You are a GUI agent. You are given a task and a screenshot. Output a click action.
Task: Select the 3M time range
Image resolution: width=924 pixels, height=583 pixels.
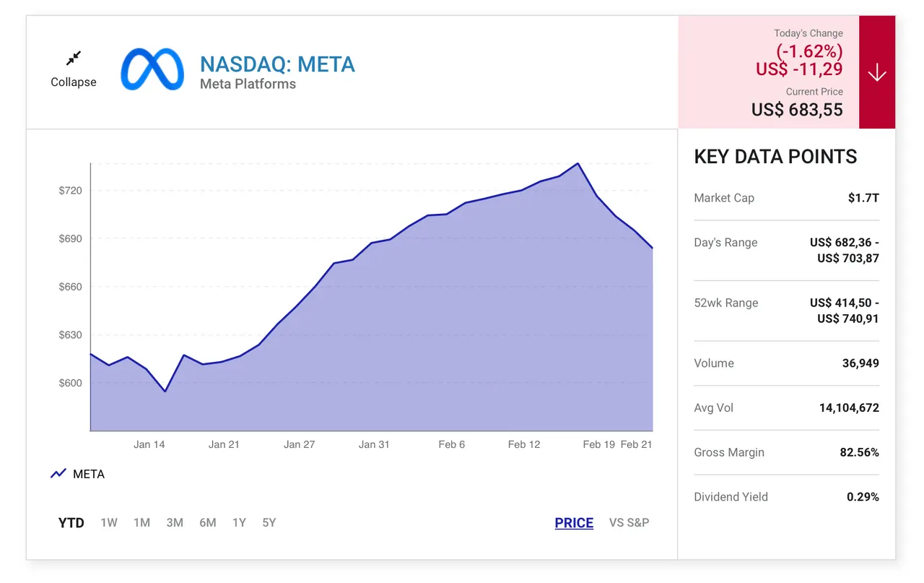(175, 522)
